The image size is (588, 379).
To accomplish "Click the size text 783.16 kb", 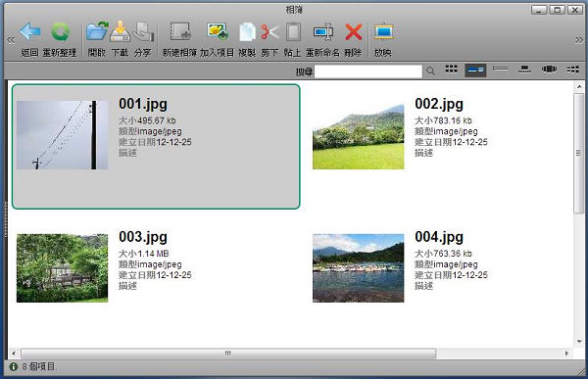I will coord(453,120).
